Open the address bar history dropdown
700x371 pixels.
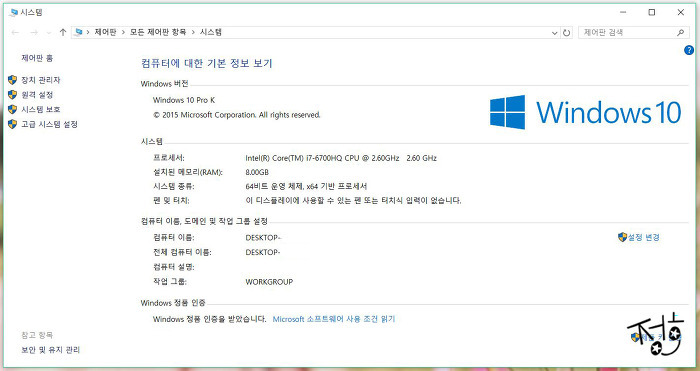click(x=554, y=33)
